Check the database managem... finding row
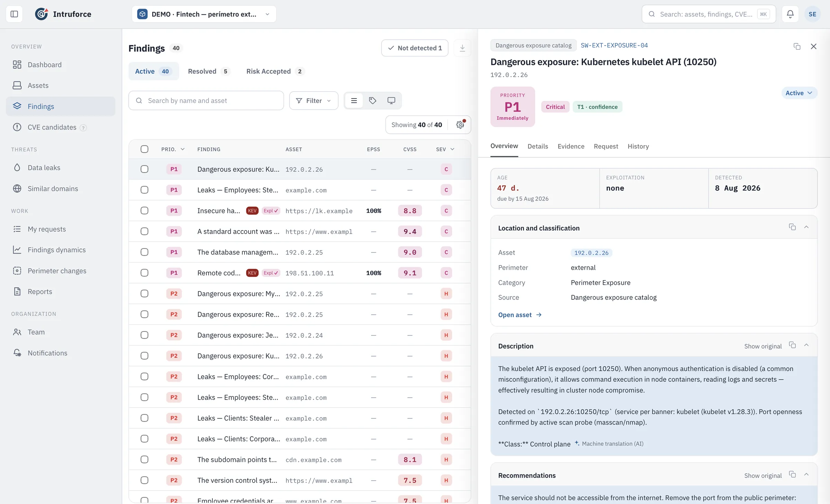 tap(145, 252)
